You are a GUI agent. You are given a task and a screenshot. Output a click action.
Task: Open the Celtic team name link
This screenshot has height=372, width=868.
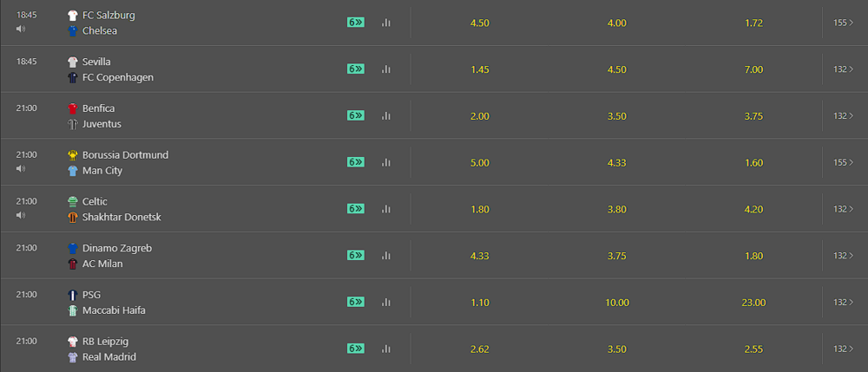point(94,201)
